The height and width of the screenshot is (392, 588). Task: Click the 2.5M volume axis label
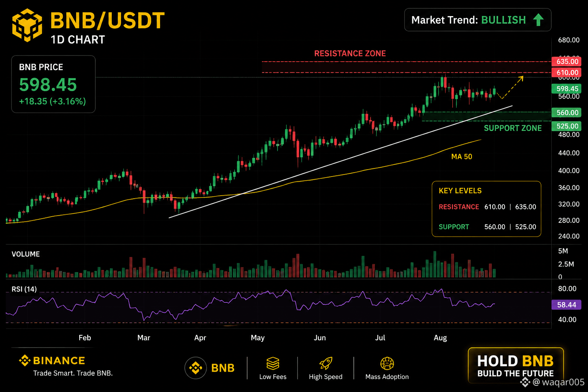pyautogui.click(x=566, y=264)
